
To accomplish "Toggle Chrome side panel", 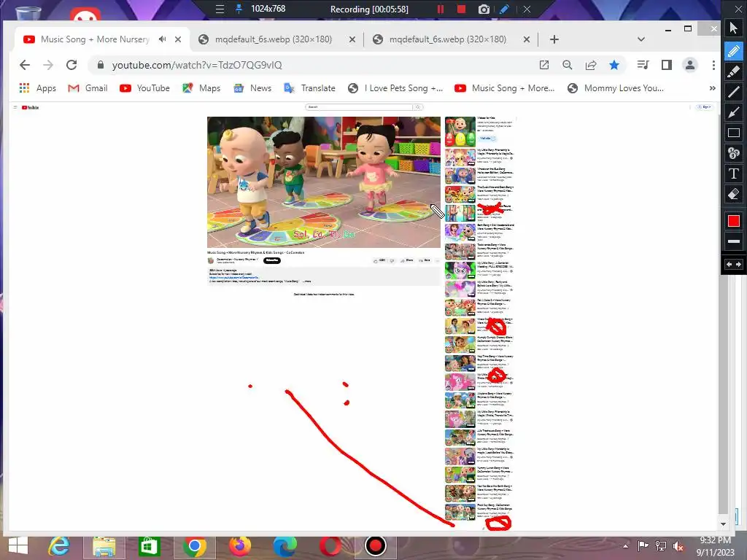I will 667,65.
